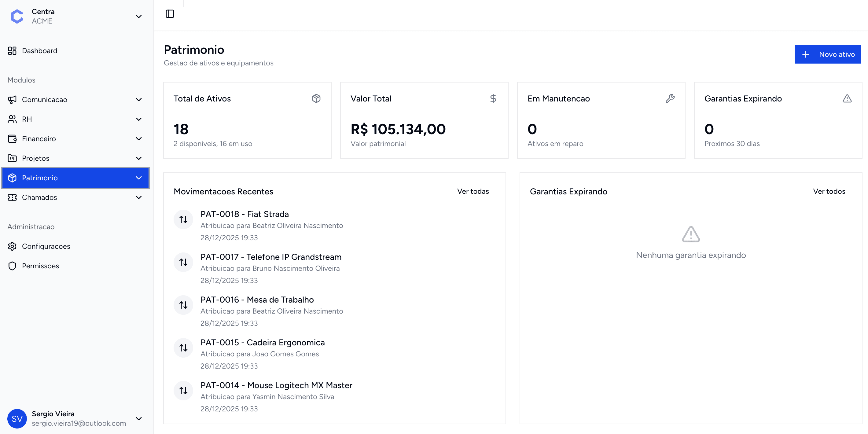Click the Permissoes shield icon
Image resolution: width=868 pixels, height=434 pixels.
(12, 266)
